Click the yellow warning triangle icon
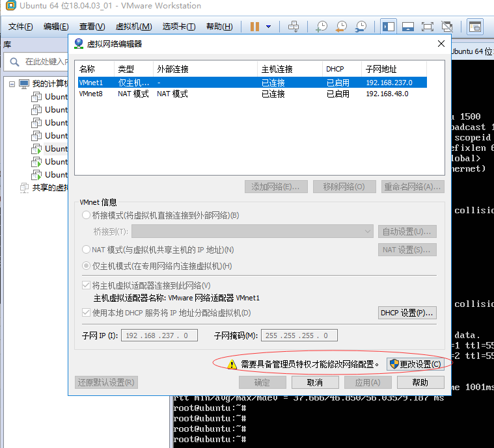494x448 pixels. 232,364
